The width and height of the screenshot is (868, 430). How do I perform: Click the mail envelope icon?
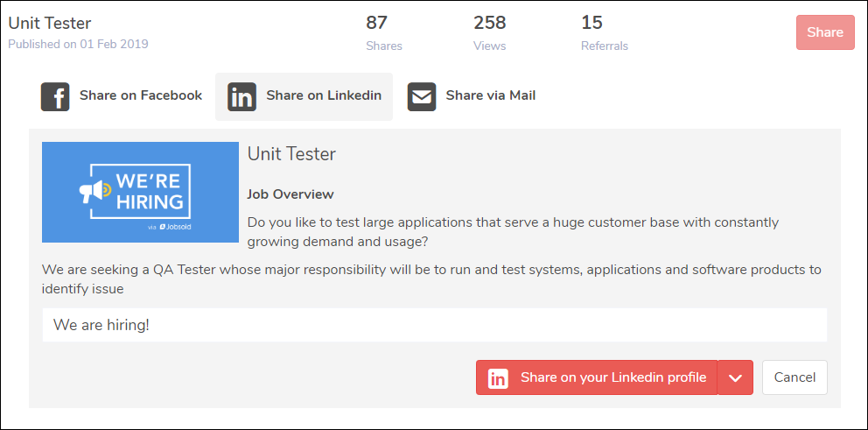point(422,96)
